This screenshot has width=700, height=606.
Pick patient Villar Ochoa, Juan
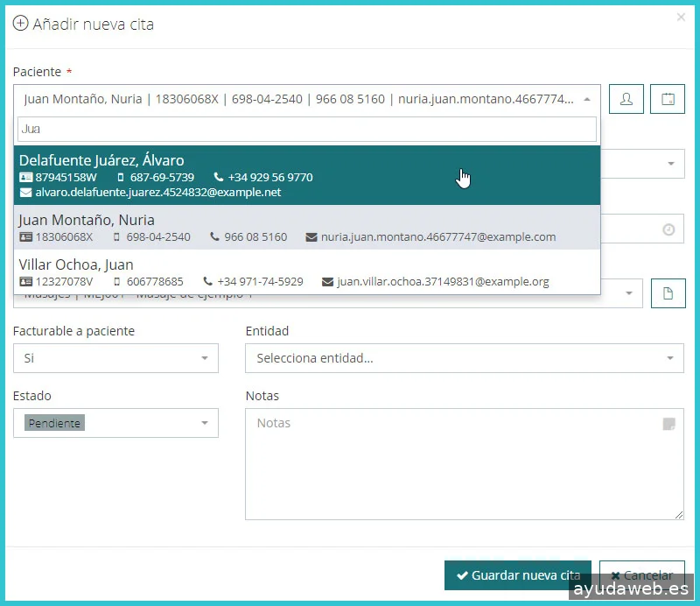307,272
